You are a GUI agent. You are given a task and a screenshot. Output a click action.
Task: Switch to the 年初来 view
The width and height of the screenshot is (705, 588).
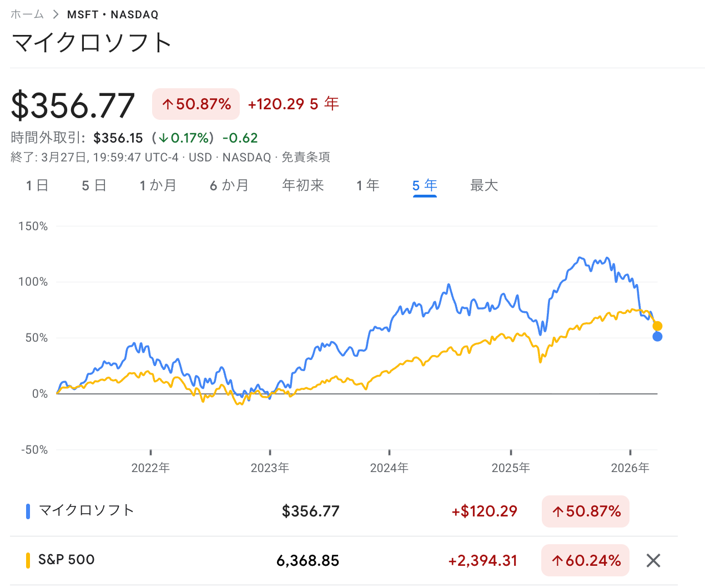pyautogui.click(x=303, y=185)
